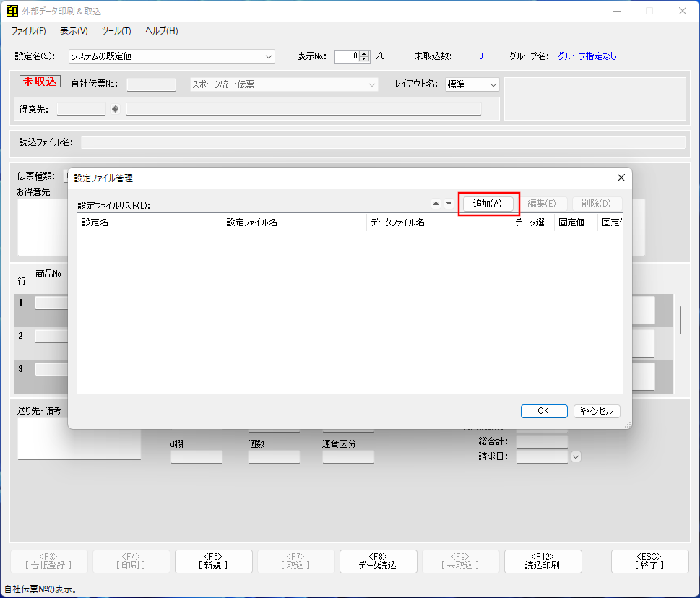Move list item up with up-arrow icon
Screen dimensions: 700x598
(x=436, y=204)
